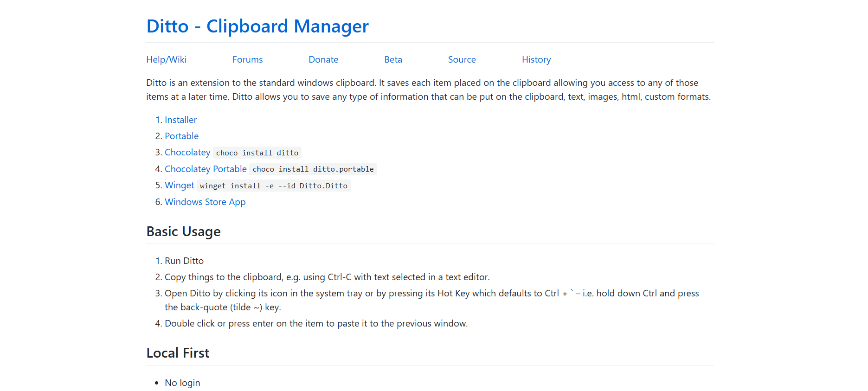Follow the Chocolatey Portable link

pos(206,169)
